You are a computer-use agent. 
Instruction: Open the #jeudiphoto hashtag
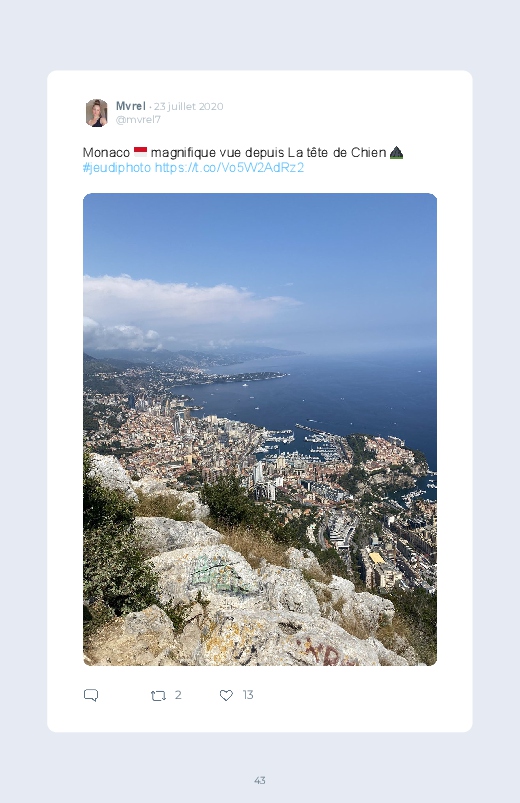coord(117,167)
